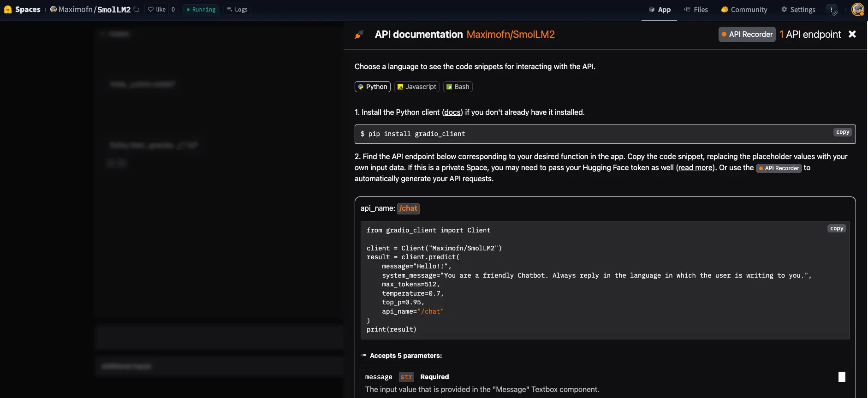Toggle the API Recorder button in the header
Screen dimensions: 868x398
[x=747, y=34]
